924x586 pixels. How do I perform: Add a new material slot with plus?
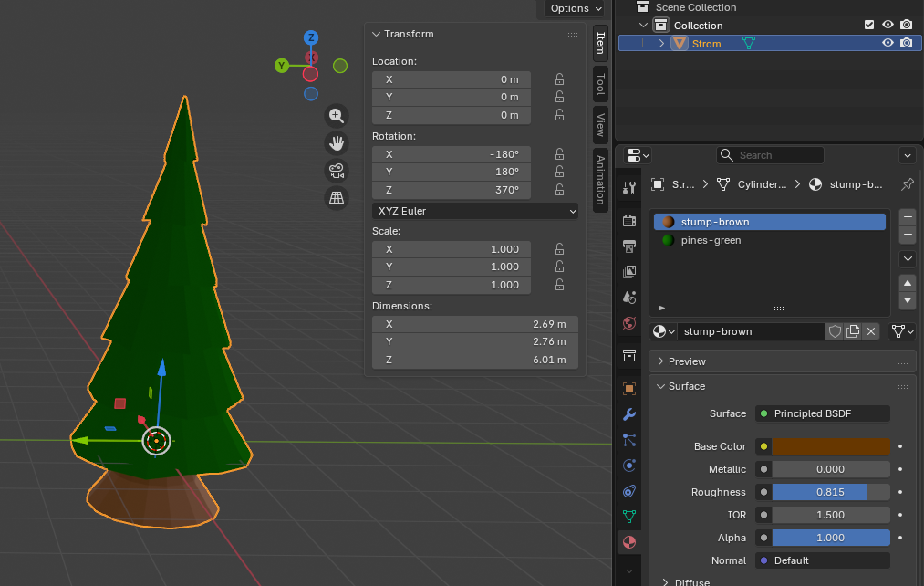907,217
